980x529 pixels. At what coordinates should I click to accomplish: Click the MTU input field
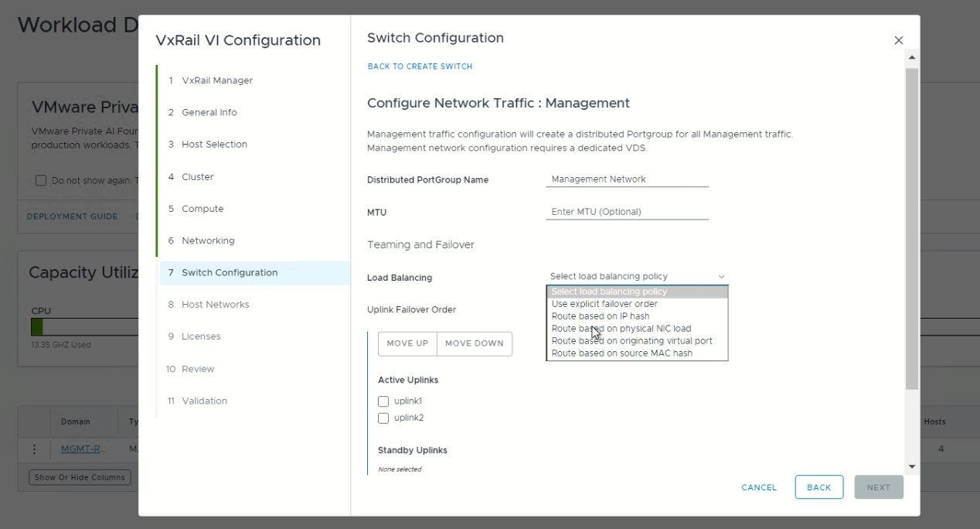point(626,210)
